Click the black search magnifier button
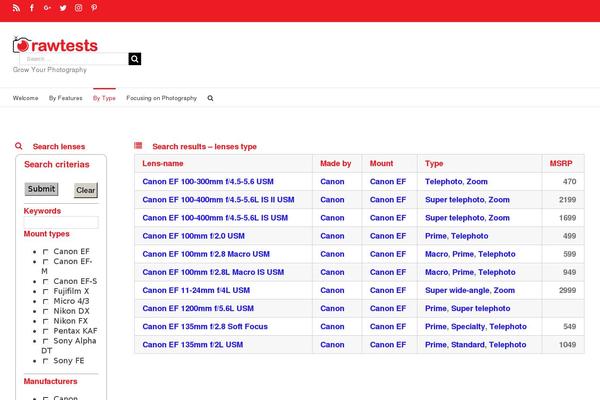Image resolution: width=600 pixels, height=400 pixels. click(135, 59)
